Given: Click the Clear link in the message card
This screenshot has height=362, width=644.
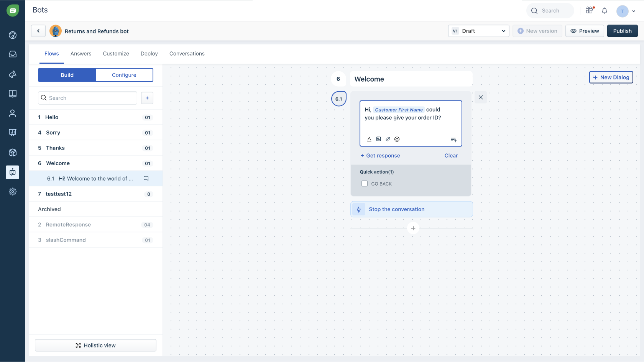Looking at the screenshot, I should tap(451, 156).
